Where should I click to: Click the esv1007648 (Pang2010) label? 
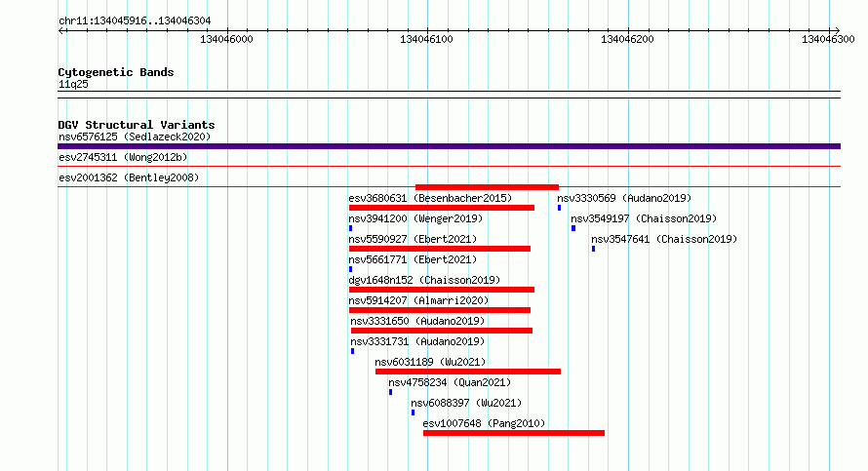pyautogui.click(x=484, y=423)
